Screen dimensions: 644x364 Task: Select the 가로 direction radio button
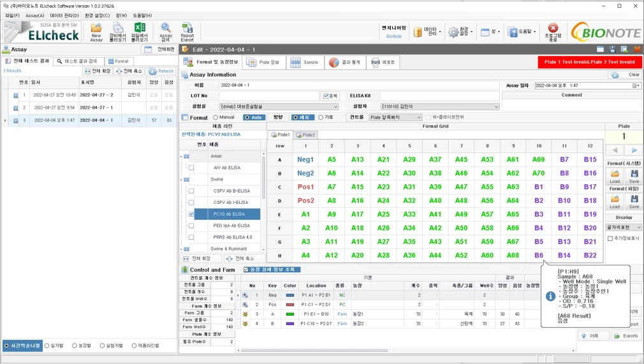pos(321,117)
